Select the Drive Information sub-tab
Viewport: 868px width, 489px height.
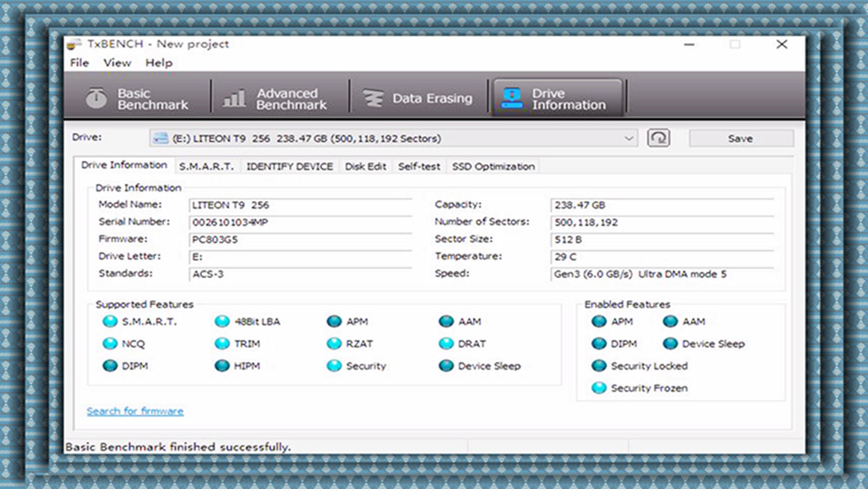coord(124,165)
